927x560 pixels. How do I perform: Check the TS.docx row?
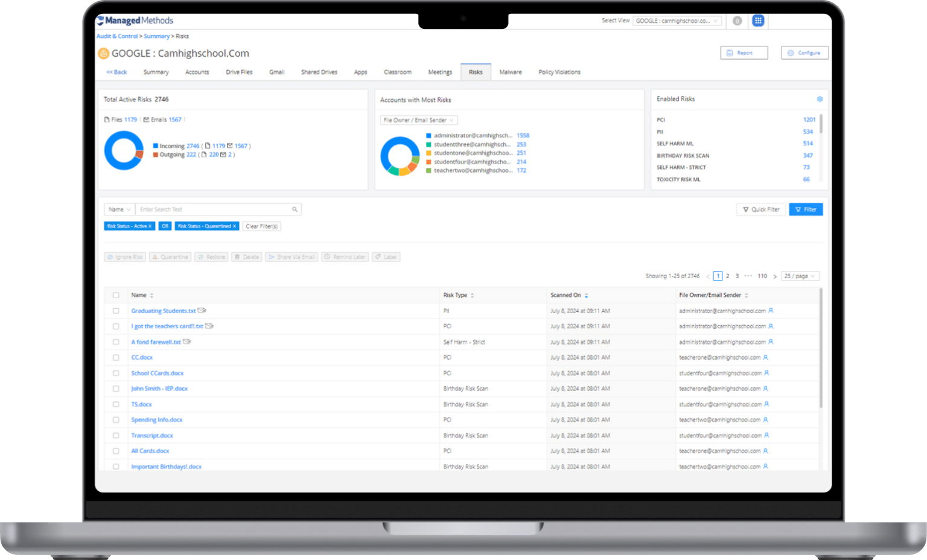[x=116, y=404]
